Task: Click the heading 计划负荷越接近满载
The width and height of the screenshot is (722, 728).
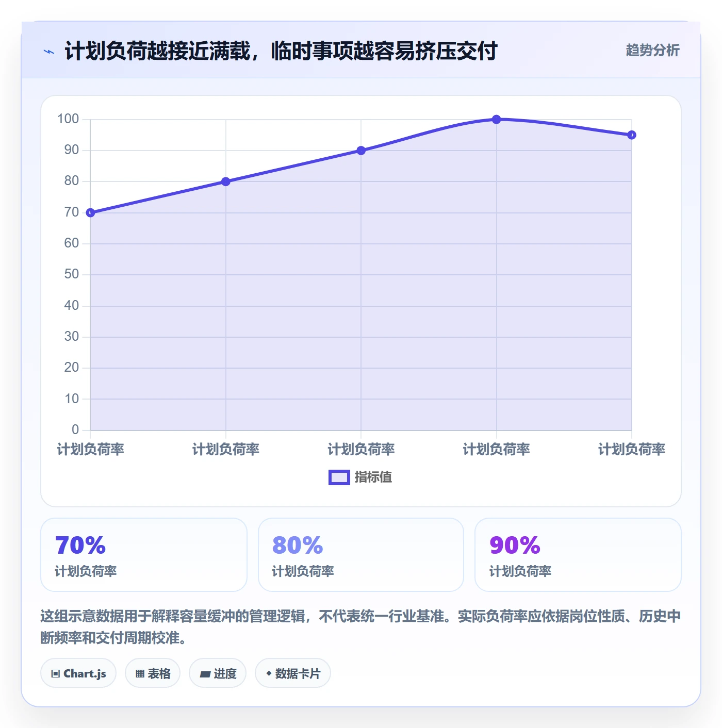Action: [157, 51]
